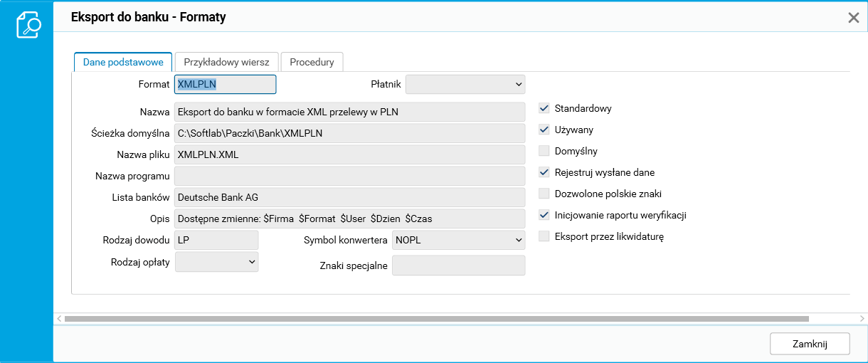Switch to Przykładowy wiersz tab
The image size is (868, 363).
pos(226,62)
